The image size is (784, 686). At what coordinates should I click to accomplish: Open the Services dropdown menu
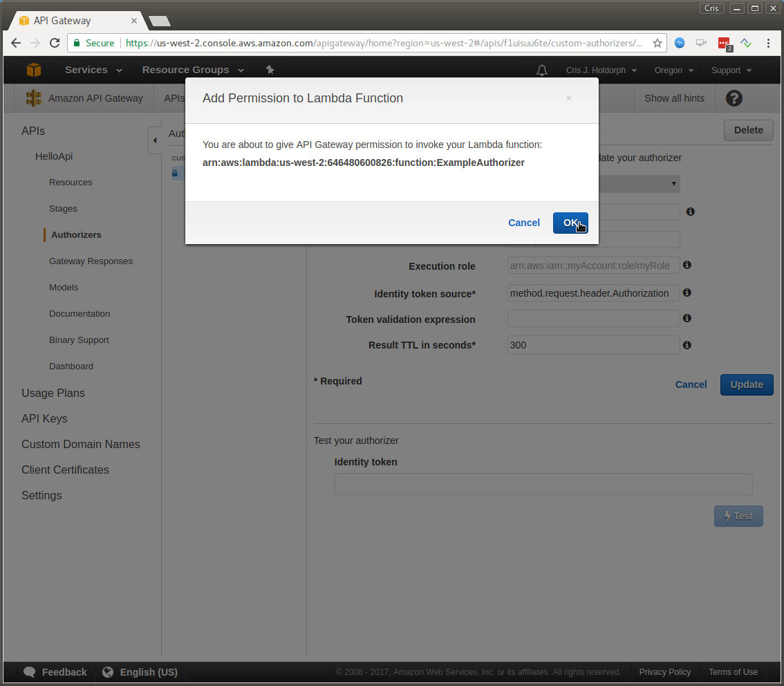(x=93, y=70)
